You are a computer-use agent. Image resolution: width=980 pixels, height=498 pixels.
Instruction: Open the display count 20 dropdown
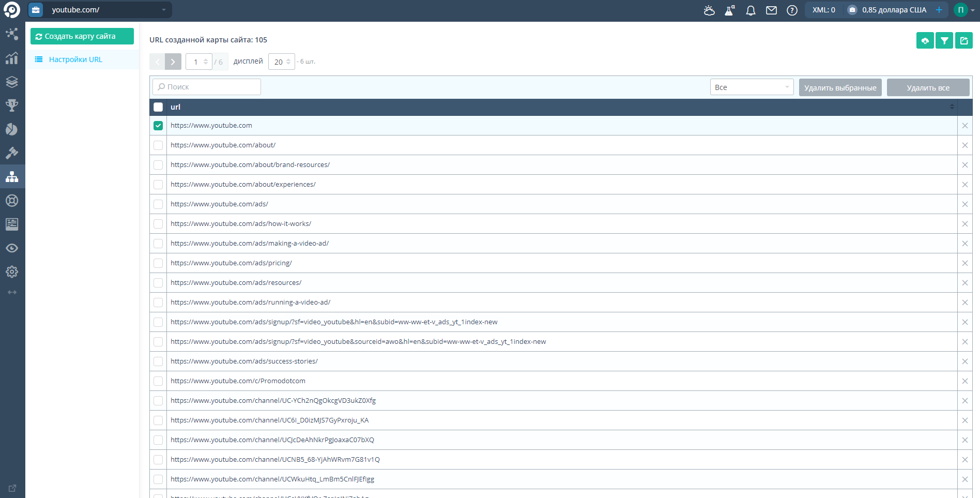[x=282, y=62]
